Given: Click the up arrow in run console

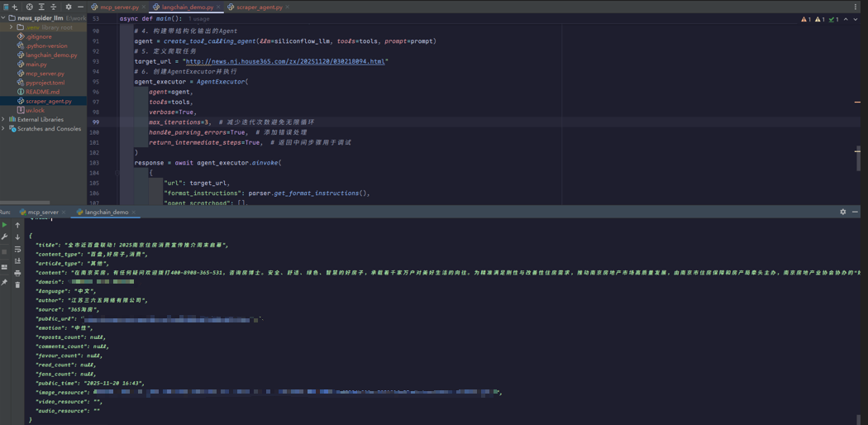Looking at the screenshot, I should 17,225.
